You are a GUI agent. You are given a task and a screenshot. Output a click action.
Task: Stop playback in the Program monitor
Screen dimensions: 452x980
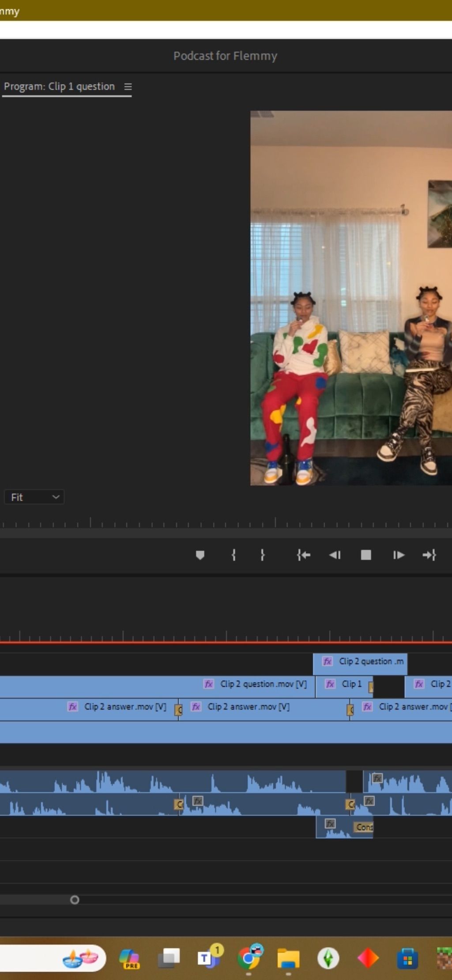point(366,555)
